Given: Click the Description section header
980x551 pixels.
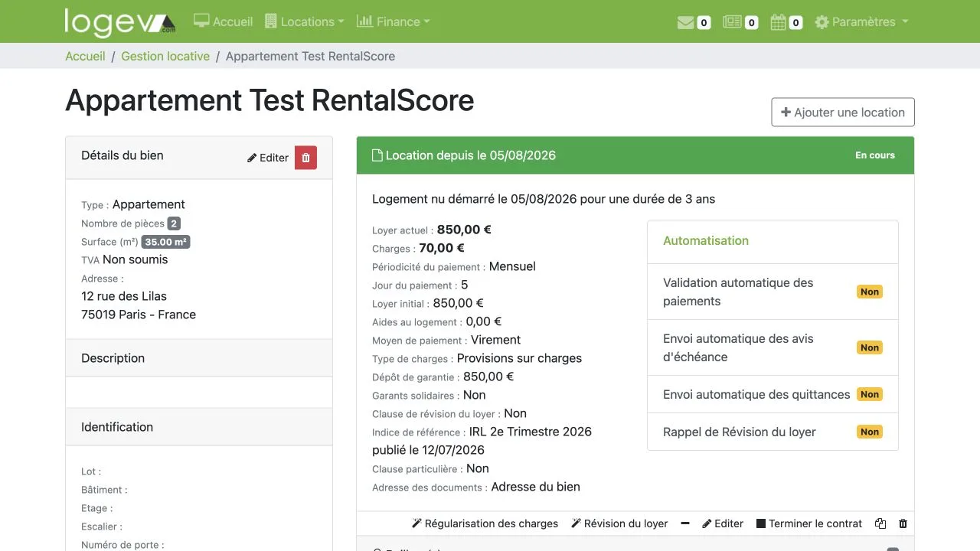Looking at the screenshot, I should [x=199, y=358].
